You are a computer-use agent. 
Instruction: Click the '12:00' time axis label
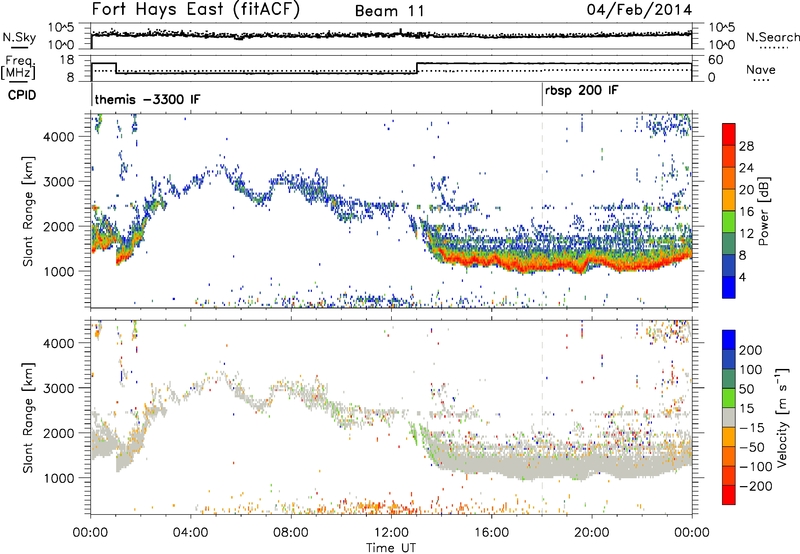391,533
